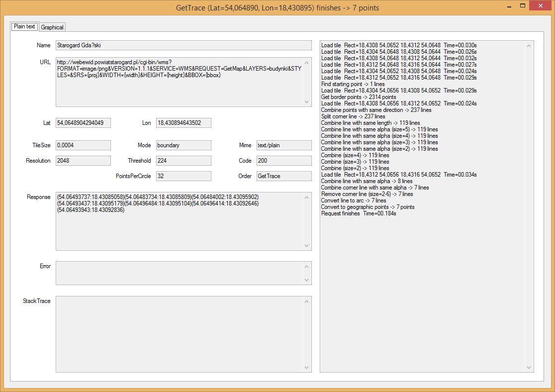
Task: Select the Threshold field showing 224
Action: [x=183, y=160]
